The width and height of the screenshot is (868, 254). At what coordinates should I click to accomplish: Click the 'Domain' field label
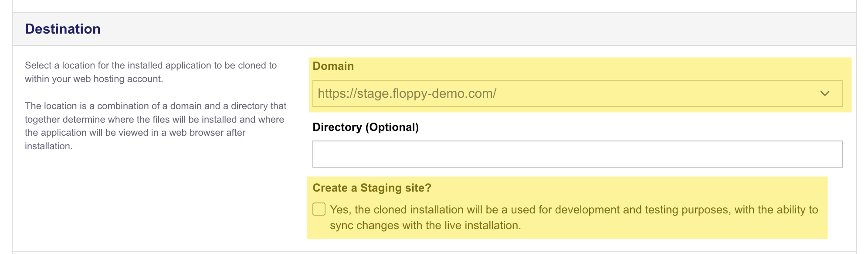[333, 66]
